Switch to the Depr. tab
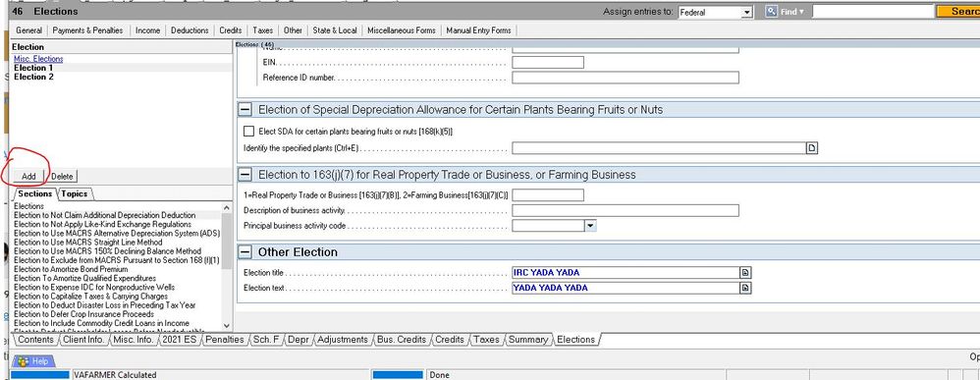The width and height of the screenshot is (980, 380). pos(299,340)
